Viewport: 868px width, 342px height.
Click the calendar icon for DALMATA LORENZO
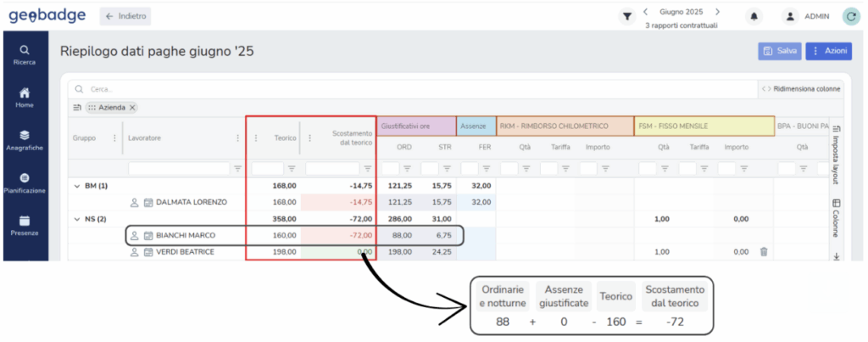pyautogui.click(x=147, y=203)
